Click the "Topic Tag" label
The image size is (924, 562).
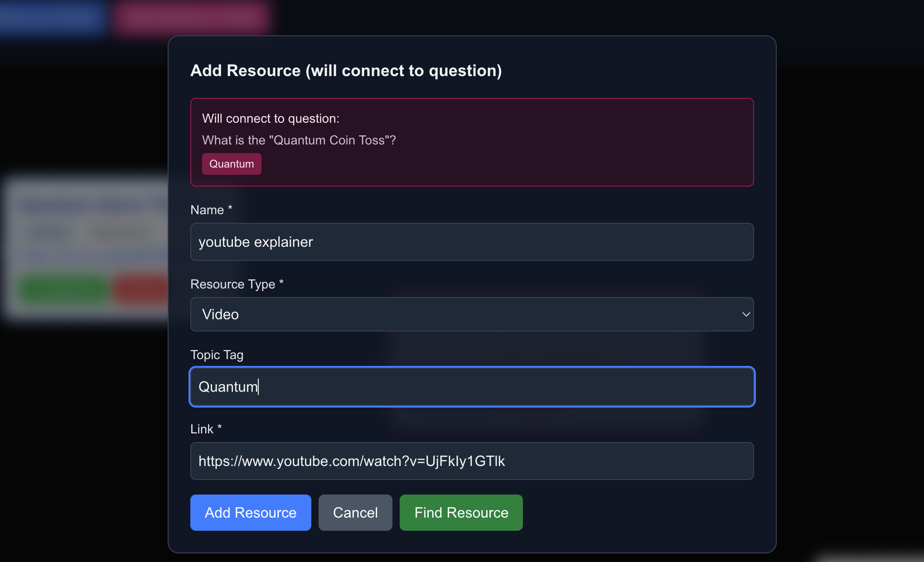217,355
